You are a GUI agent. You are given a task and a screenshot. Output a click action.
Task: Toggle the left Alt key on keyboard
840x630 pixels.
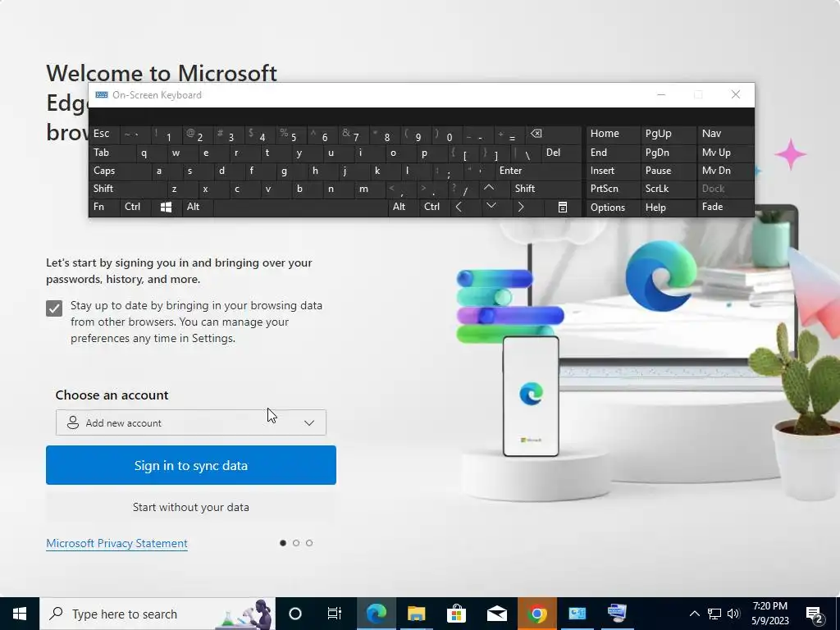point(197,207)
